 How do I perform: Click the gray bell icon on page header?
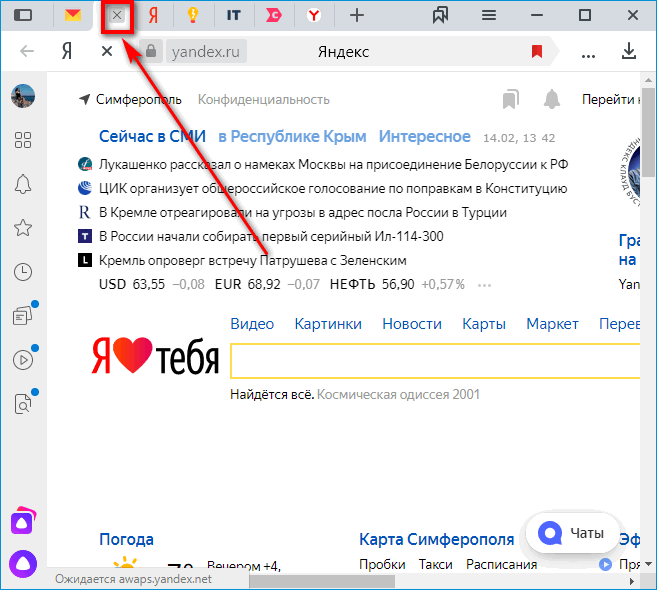click(x=552, y=99)
